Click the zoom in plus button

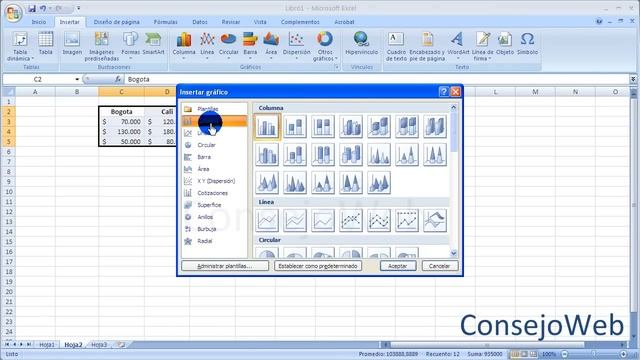coord(623,354)
